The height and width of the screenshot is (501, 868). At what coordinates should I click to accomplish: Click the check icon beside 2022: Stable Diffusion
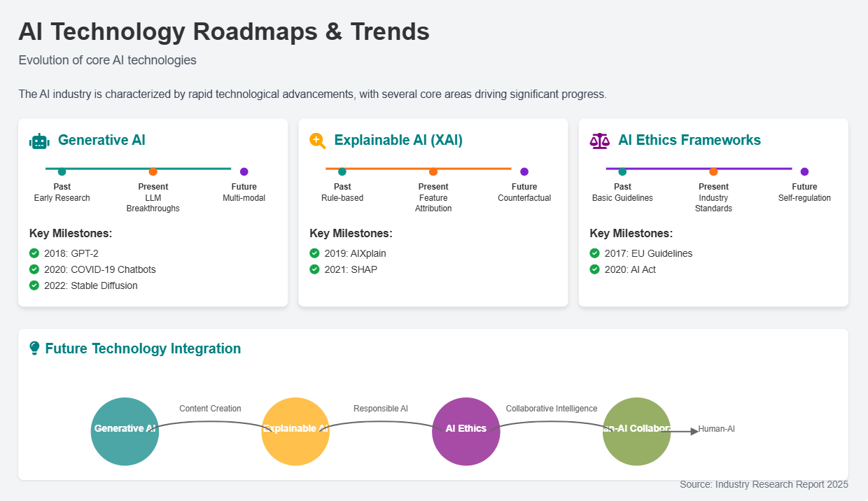(x=34, y=285)
